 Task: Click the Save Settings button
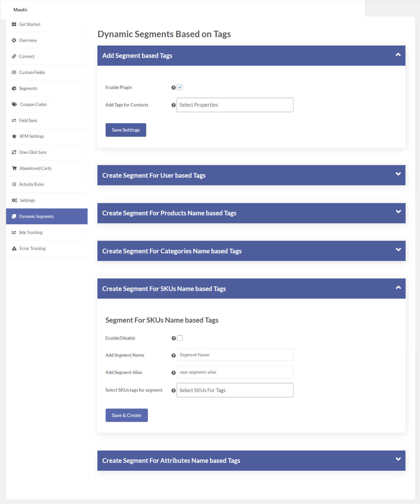[x=126, y=130]
